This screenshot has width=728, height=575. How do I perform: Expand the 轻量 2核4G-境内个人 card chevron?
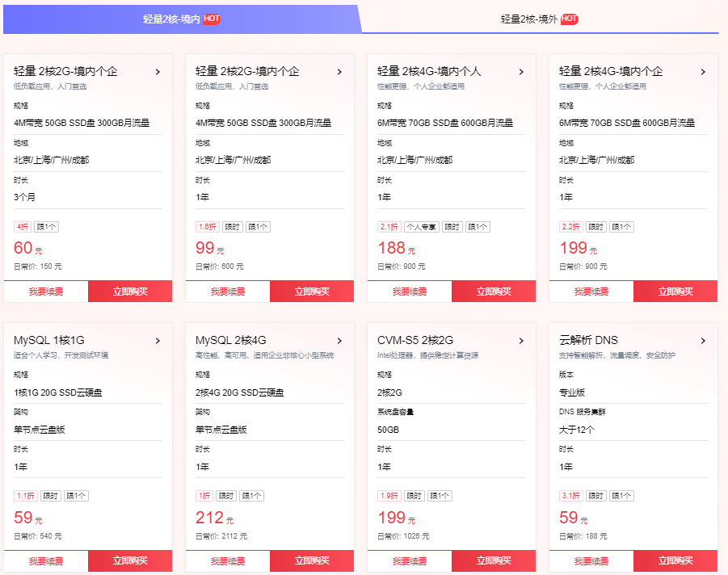(521, 72)
